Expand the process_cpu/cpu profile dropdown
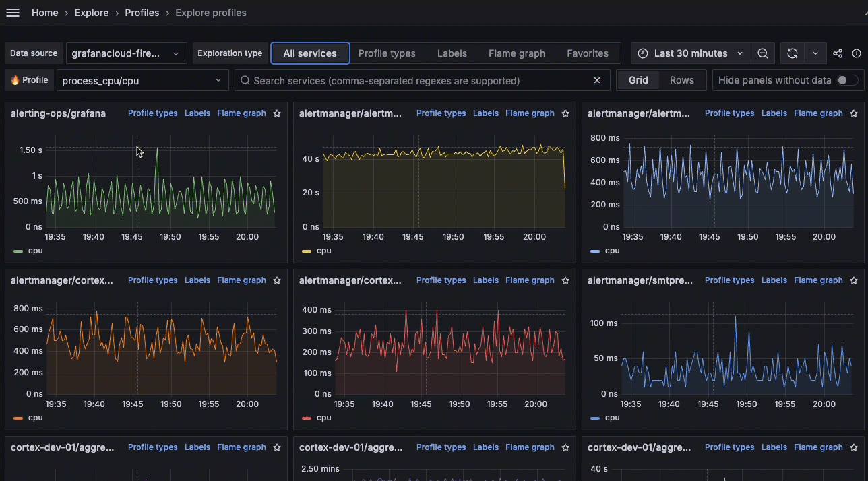 click(x=142, y=80)
